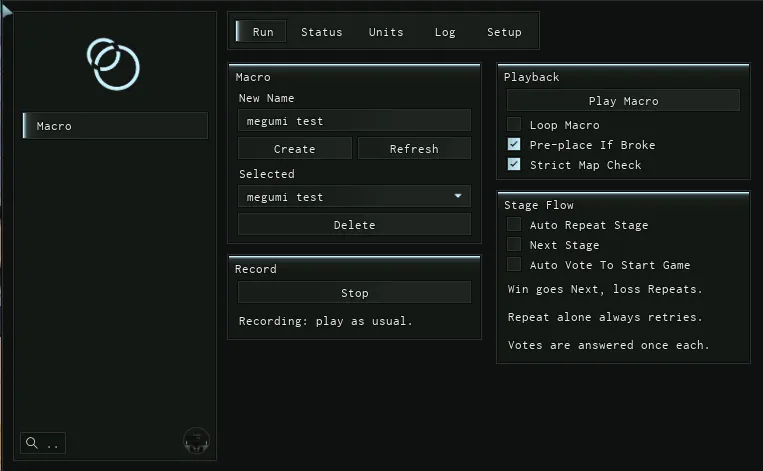The width and height of the screenshot is (763, 471).
Task: Click the Playback panel title
Action: point(531,77)
